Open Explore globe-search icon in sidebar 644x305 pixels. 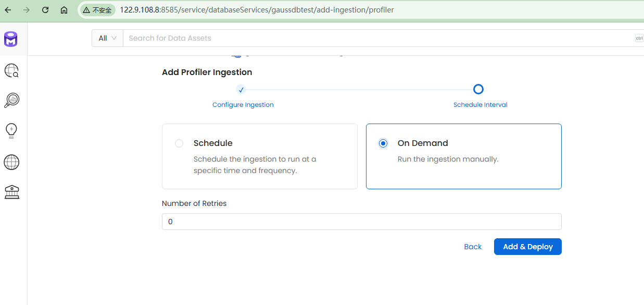(11, 70)
